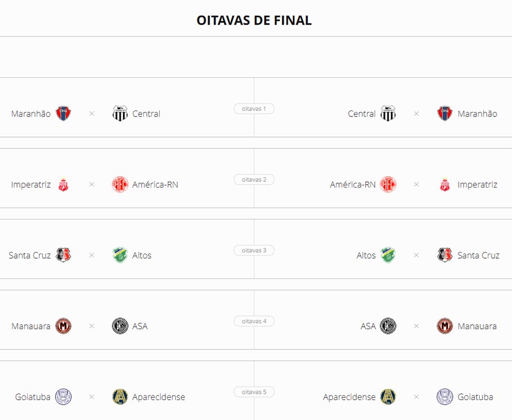Click Imperatriz crest in left oitavas 2 match

63,184
